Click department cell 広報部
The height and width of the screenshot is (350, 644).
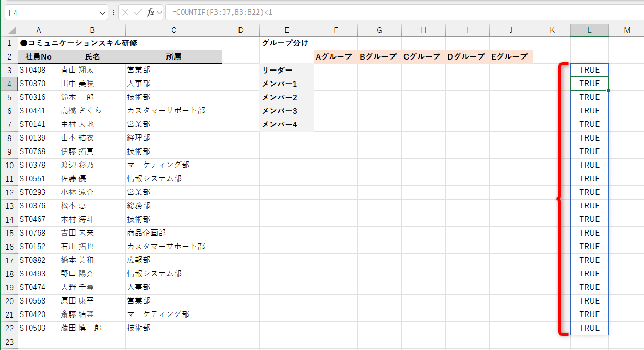[x=174, y=260]
